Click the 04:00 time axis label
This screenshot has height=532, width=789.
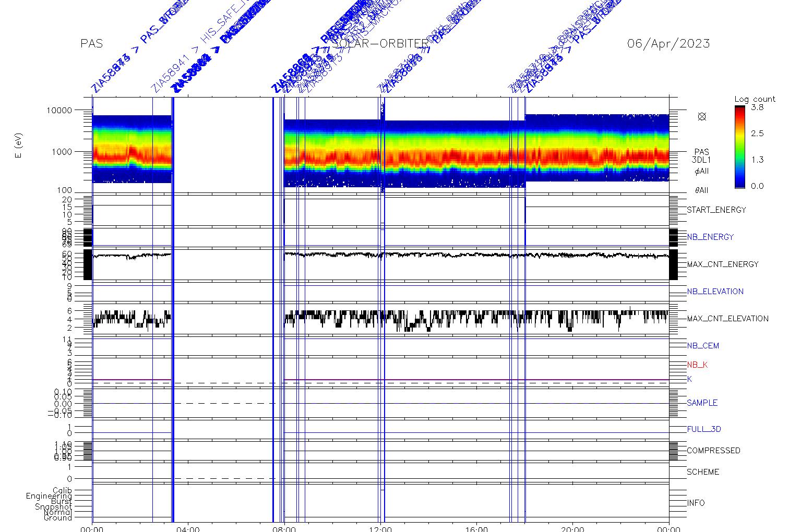188,529
